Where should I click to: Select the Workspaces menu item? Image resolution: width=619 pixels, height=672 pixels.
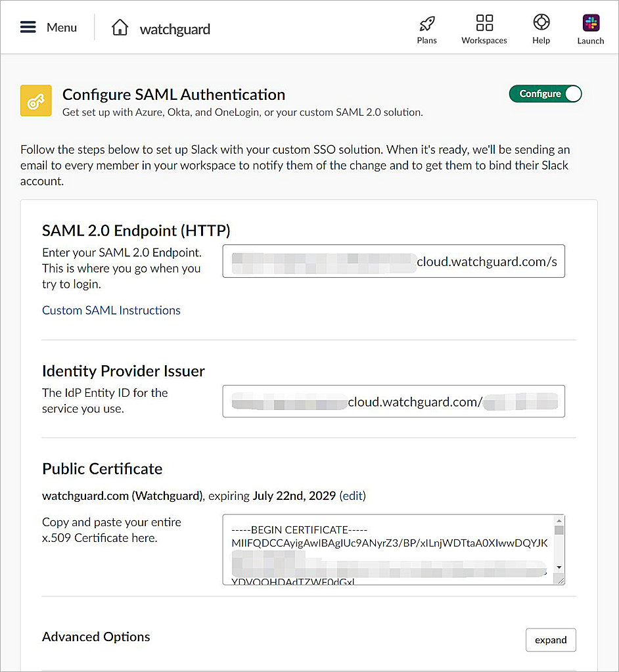coord(484,29)
